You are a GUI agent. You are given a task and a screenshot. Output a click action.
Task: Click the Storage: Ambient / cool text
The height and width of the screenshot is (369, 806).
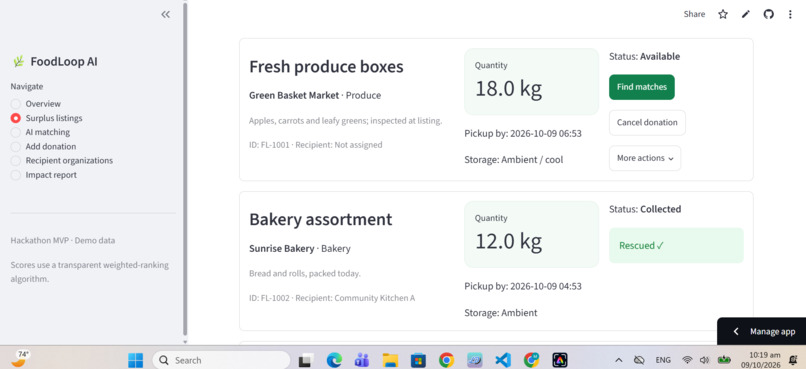coord(514,160)
